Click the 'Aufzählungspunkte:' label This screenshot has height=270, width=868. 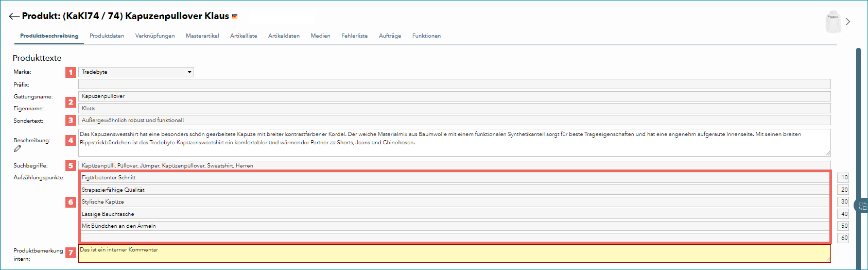39,178
